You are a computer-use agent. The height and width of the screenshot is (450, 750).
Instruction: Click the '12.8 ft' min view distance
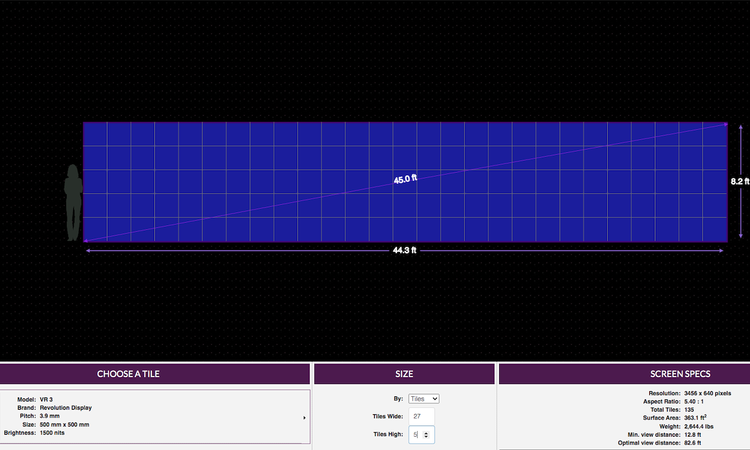[x=692, y=435]
